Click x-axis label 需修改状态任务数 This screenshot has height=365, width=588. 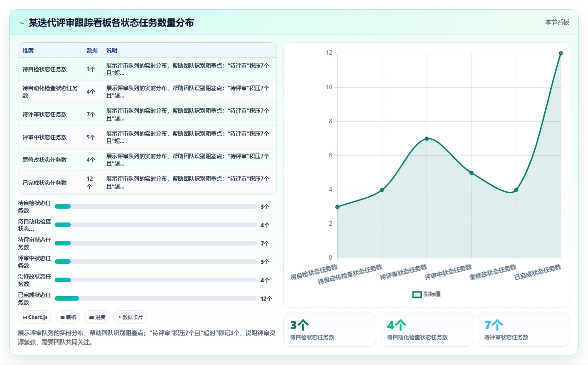click(x=493, y=272)
